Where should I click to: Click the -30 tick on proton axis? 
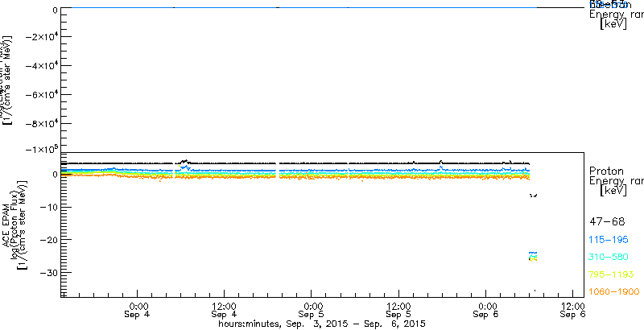coord(47,272)
